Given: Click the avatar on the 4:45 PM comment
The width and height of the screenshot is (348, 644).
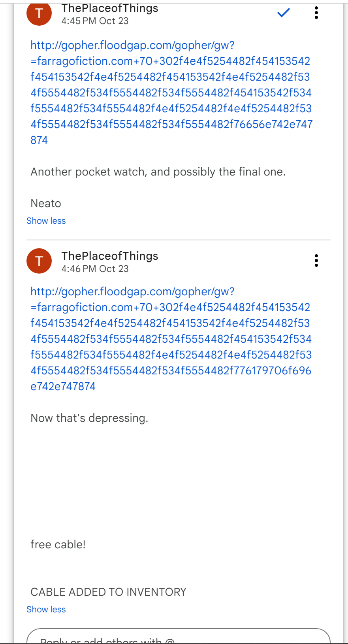Looking at the screenshot, I should point(39,14).
